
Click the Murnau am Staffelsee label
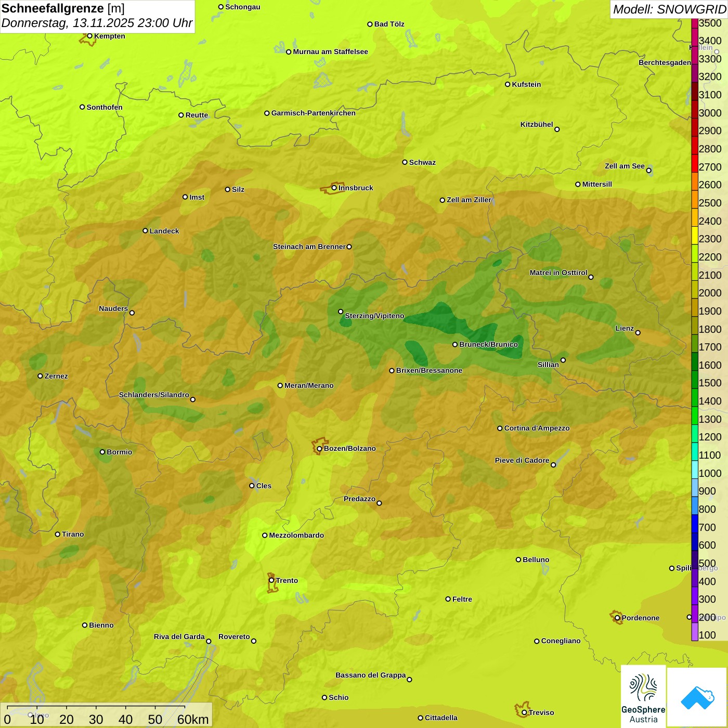click(330, 51)
